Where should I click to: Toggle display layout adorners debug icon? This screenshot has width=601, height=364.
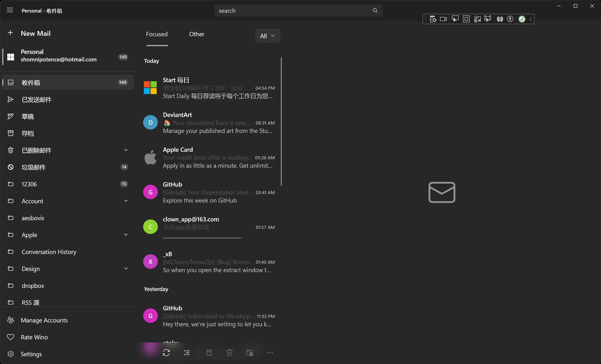466,19
